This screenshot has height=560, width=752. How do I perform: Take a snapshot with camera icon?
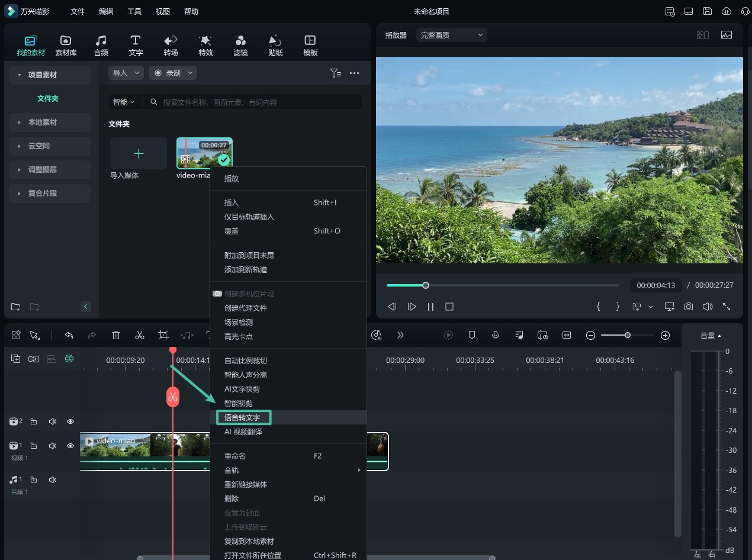689,307
